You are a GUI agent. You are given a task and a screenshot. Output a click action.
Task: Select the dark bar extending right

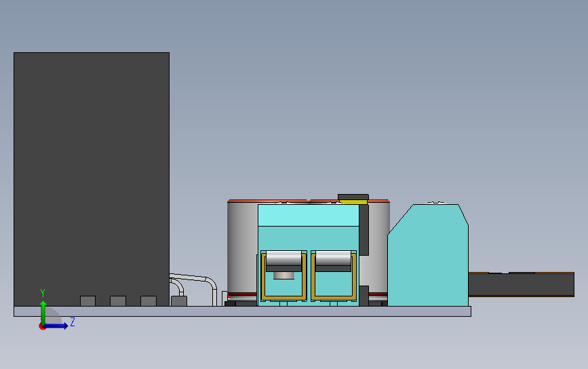click(522, 285)
